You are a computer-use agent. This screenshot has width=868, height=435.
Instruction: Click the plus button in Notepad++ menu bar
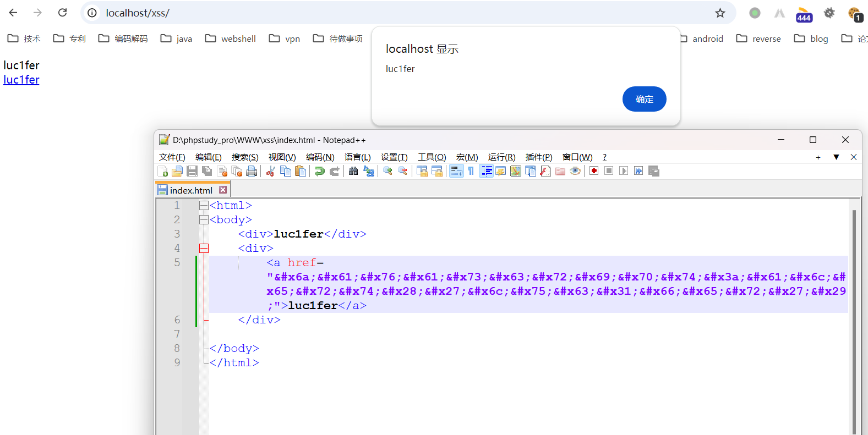818,157
